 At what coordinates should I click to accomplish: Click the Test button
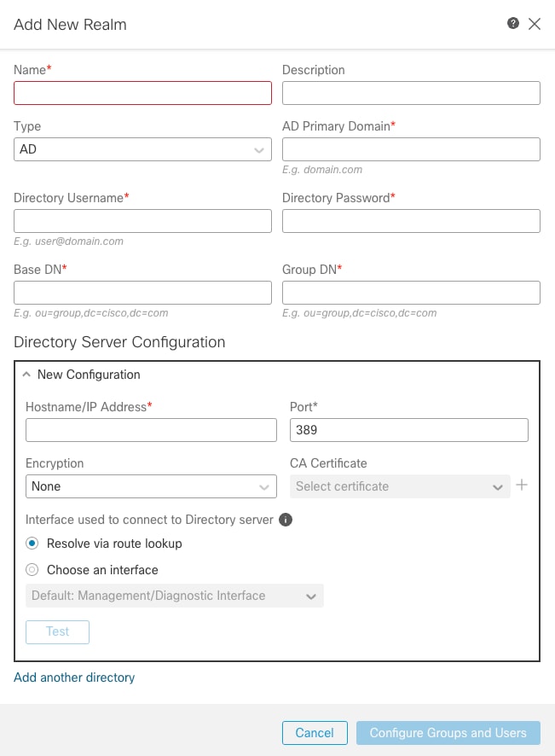[57, 631]
